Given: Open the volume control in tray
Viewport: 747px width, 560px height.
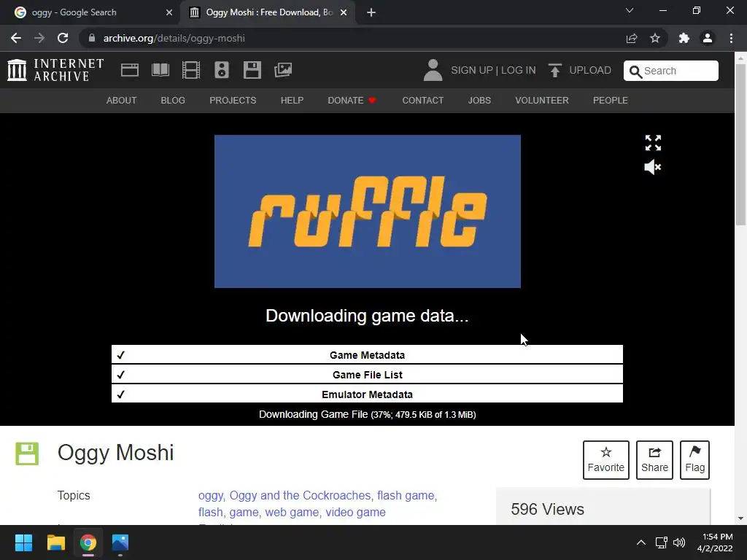Looking at the screenshot, I should tap(679, 542).
